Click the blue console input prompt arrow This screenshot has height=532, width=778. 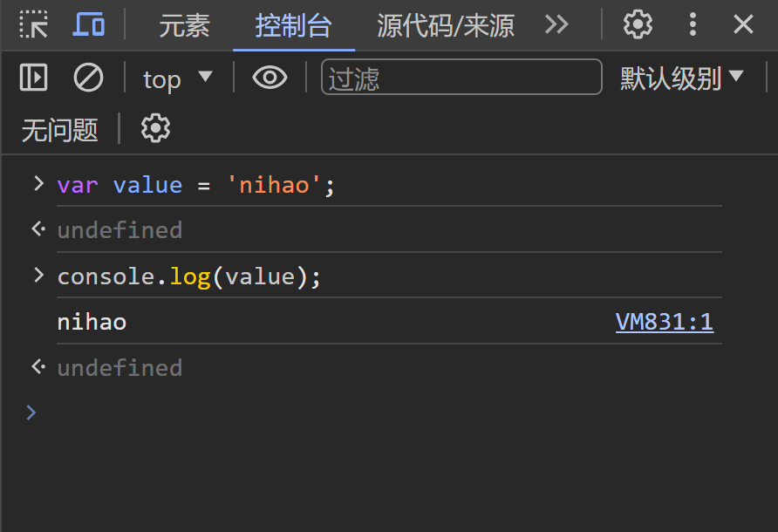[32, 412]
